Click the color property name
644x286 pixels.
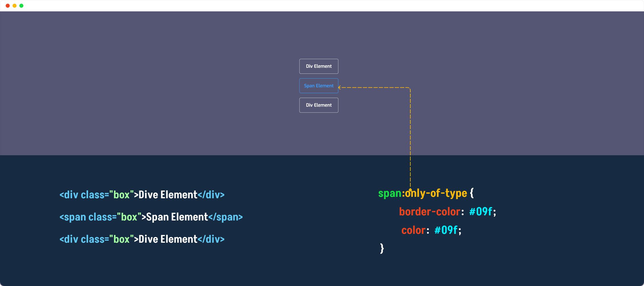click(413, 230)
